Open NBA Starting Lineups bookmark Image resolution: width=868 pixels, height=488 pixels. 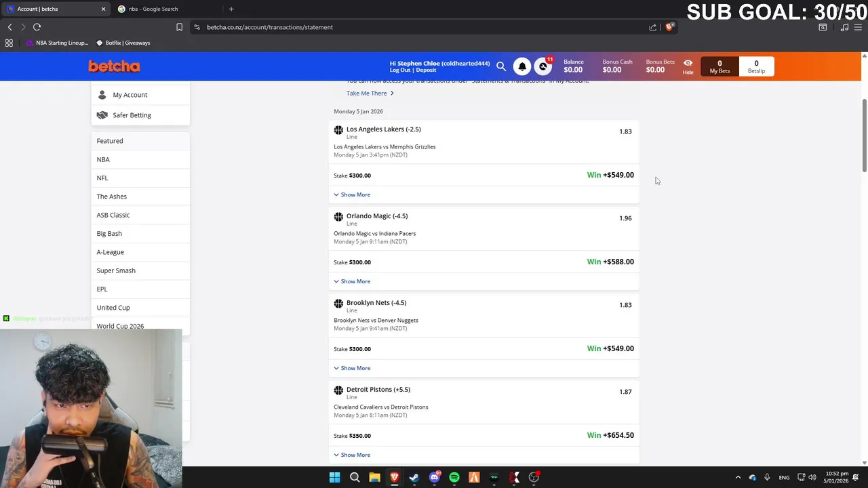(x=58, y=43)
